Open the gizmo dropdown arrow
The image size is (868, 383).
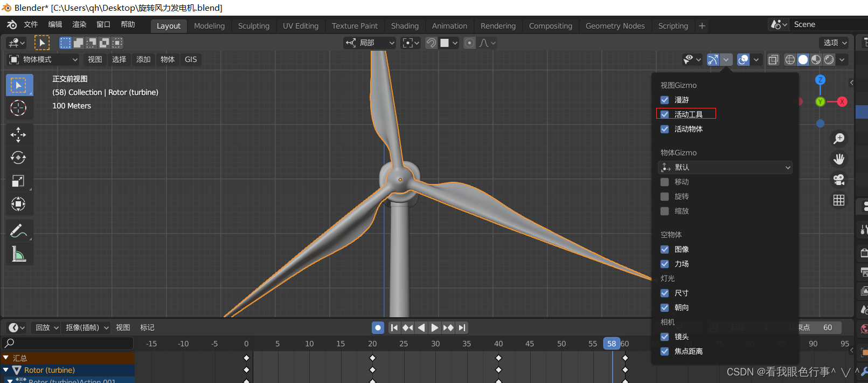pyautogui.click(x=726, y=59)
